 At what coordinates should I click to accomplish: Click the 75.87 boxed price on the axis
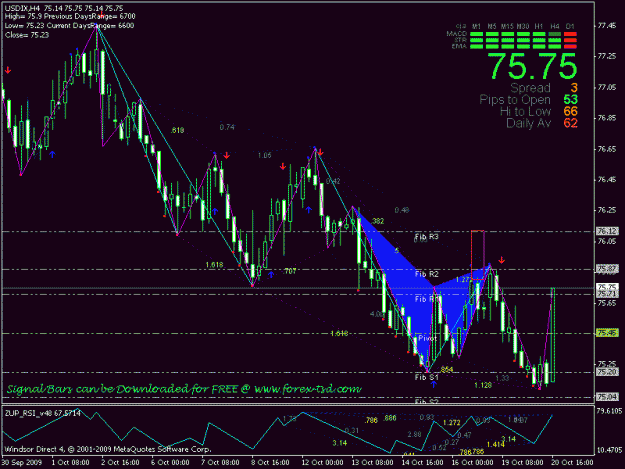point(607,269)
